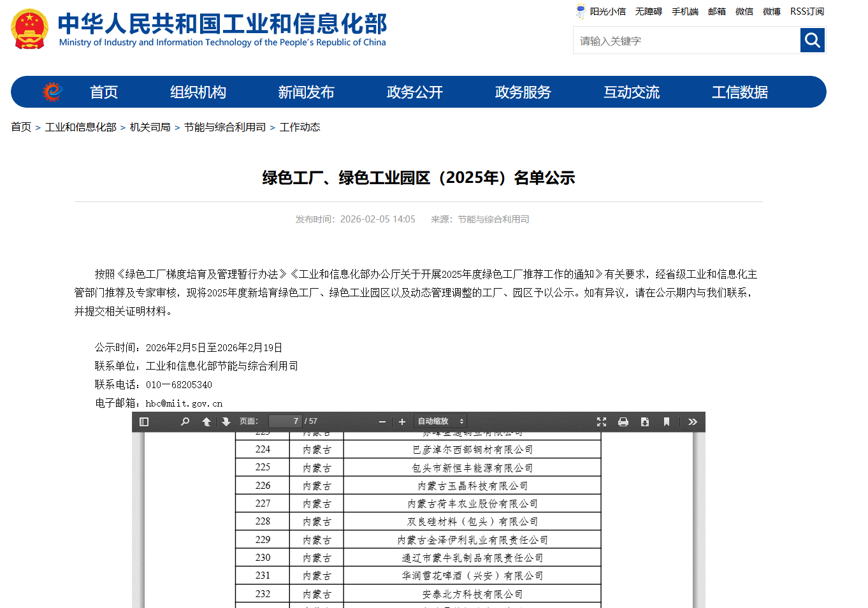Viewport: 868px width, 608px height.
Task: Click the 首页 breadcrumb link
Action: pyautogui.click(x=21, y=127)
